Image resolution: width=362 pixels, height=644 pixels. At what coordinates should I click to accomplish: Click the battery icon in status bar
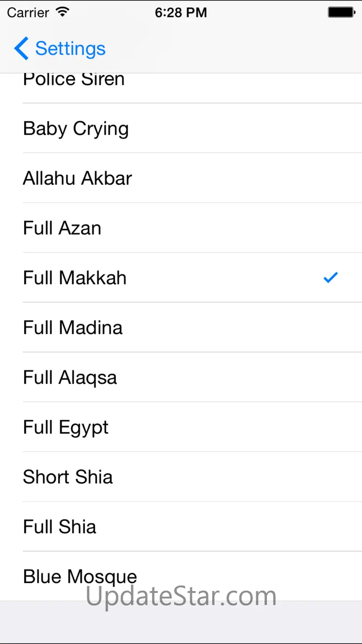coord(342,13)
